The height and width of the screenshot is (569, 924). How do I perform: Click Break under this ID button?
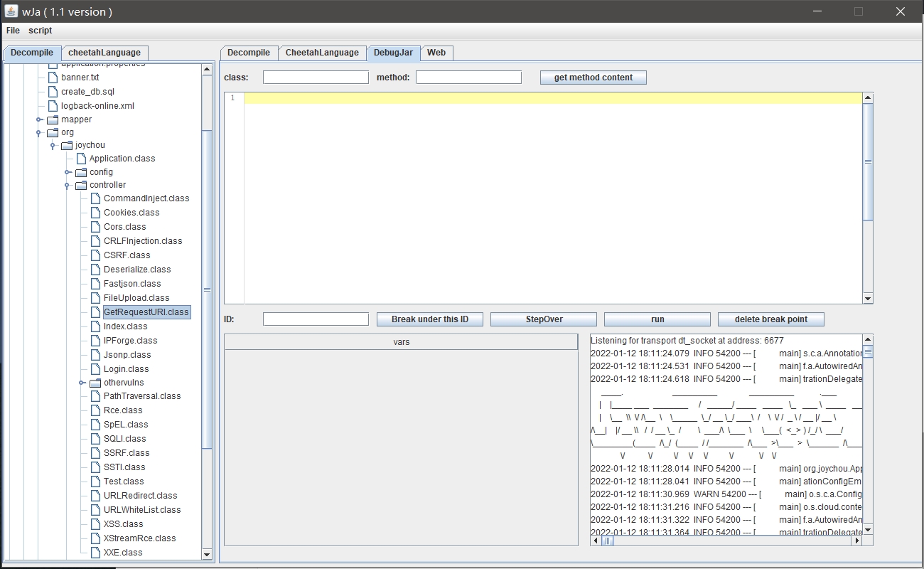pos(430,319)
